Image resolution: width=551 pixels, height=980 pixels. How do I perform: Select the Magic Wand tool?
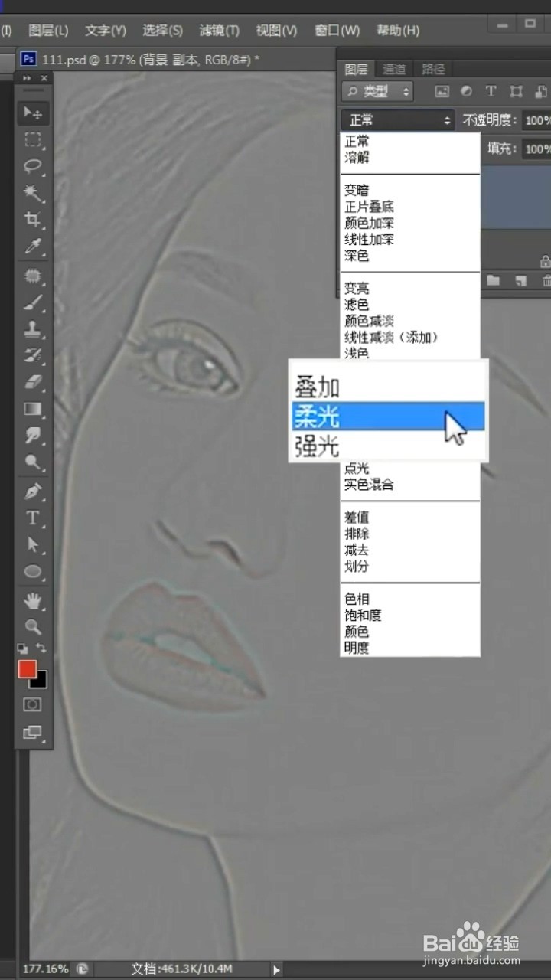[33, 193]
